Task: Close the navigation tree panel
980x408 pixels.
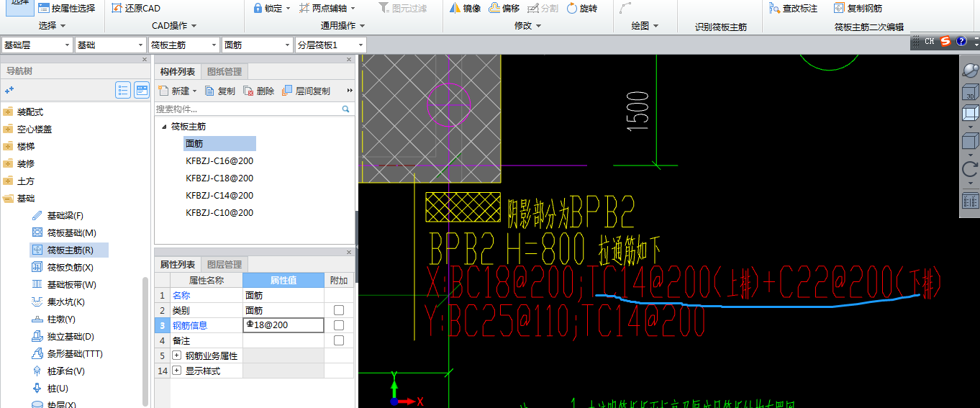Action: click(145, 60)
